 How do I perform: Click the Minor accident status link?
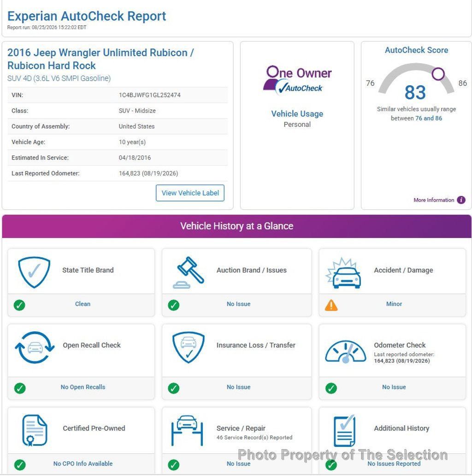(394, 304)
